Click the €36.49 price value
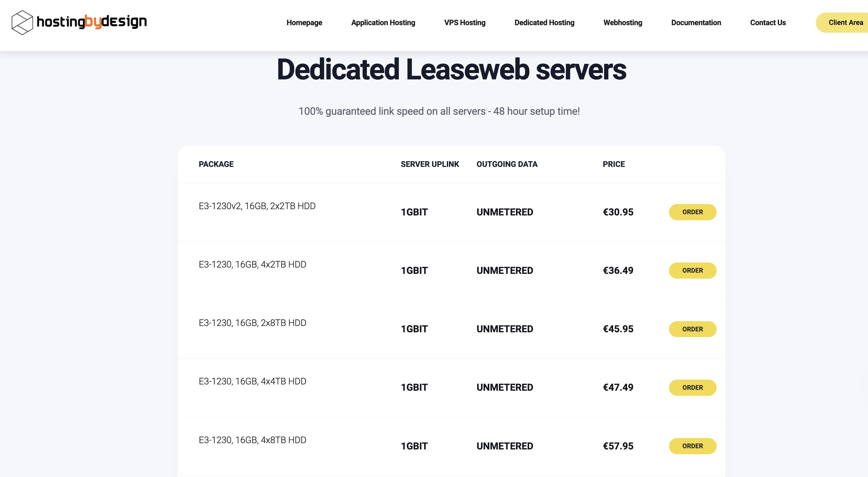 tap(618, 271)
